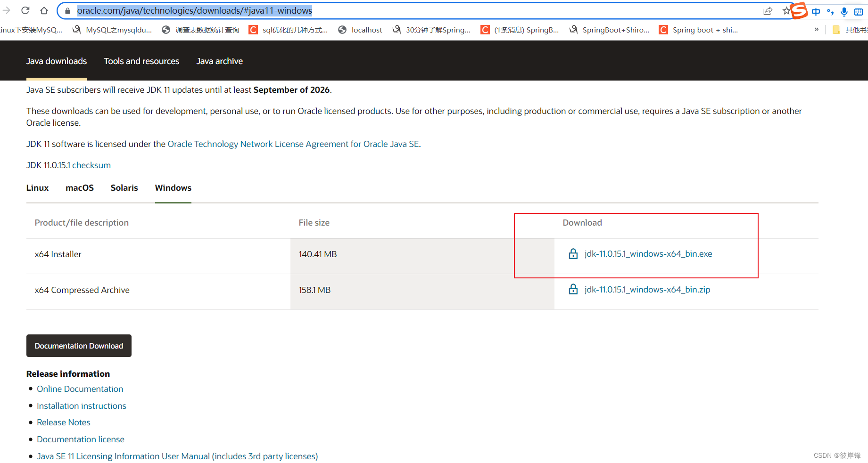
Task: Open the Documentation license link
Action: (81, 439)
